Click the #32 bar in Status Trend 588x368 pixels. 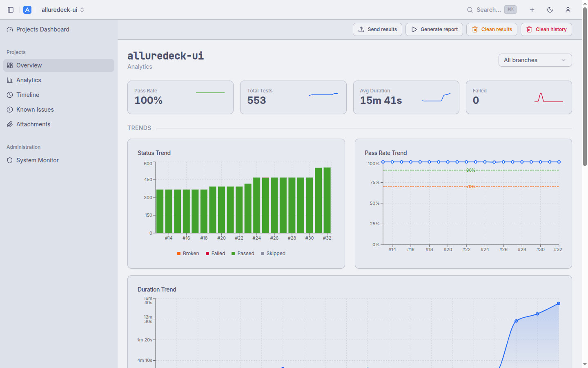click(327, 200)
